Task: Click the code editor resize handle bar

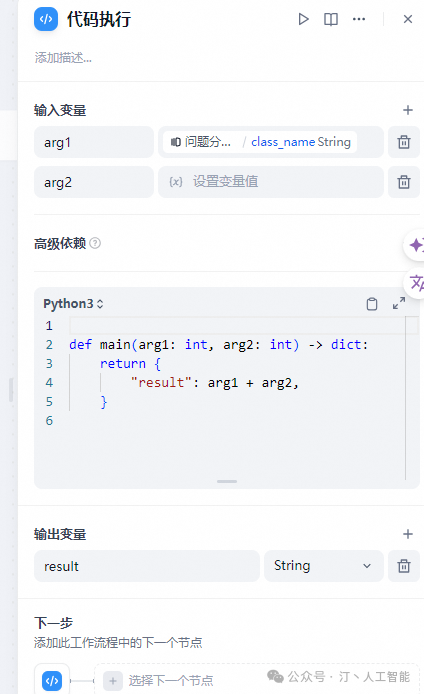Action: pyautogui.click(x=227, y=481)
